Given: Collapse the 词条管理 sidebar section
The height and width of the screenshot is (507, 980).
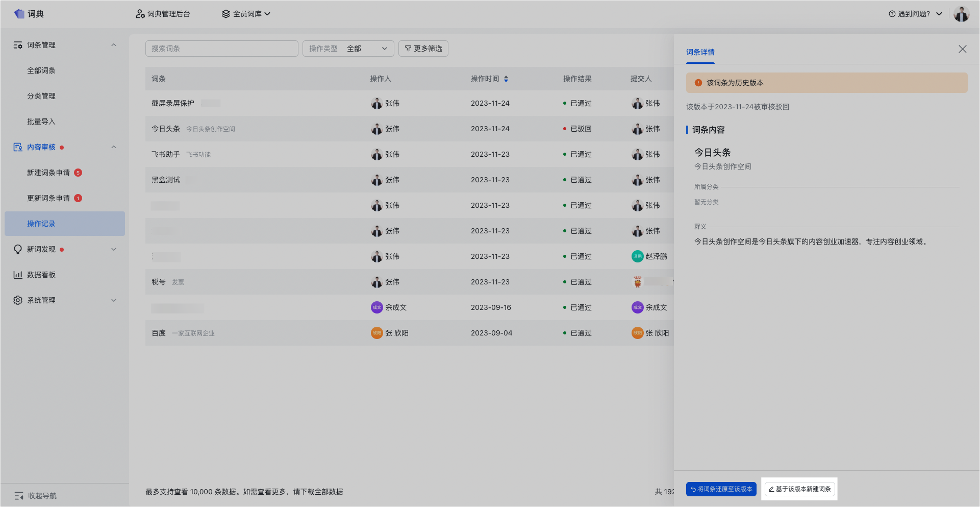Looking at the screenshot, I should coord(114,45).
